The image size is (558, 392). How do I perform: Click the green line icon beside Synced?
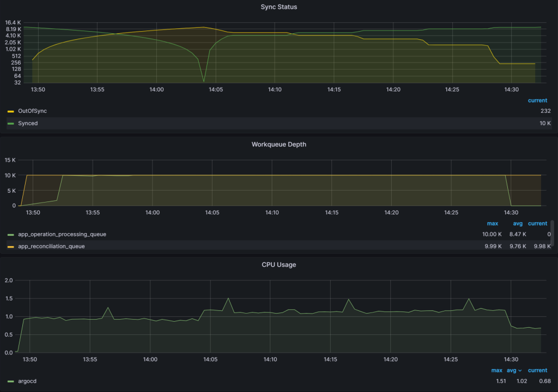[x=10, y=123]
